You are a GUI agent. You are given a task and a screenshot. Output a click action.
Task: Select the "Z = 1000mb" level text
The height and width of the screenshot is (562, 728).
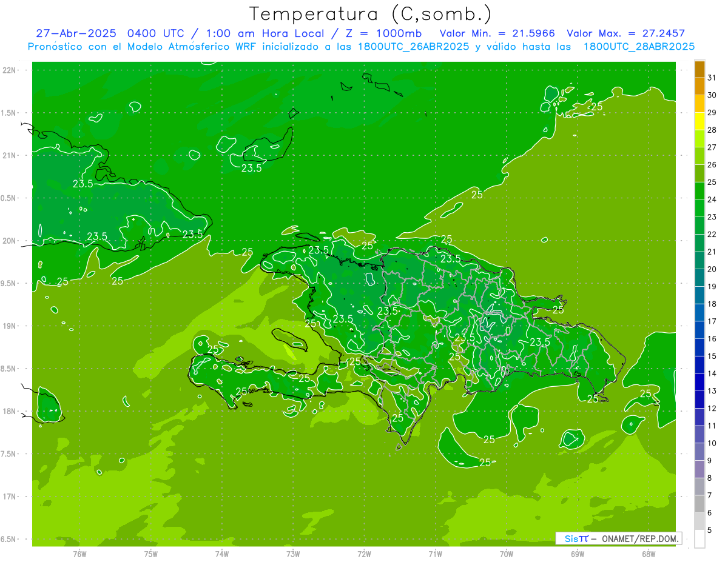click(x=385, y=33)
